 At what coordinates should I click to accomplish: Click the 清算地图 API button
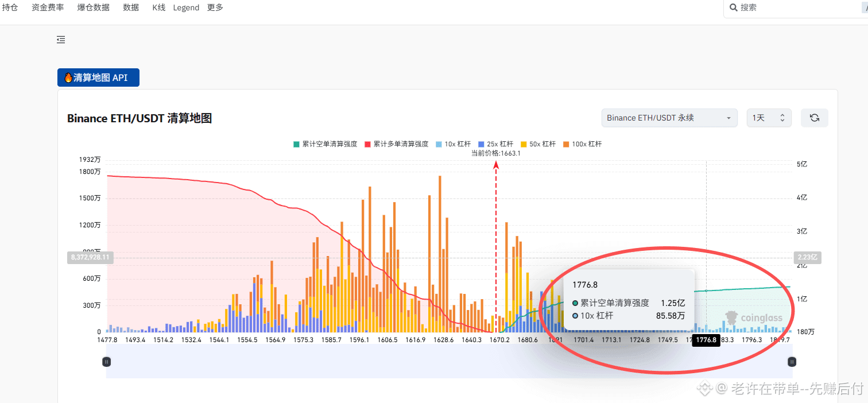98,77
